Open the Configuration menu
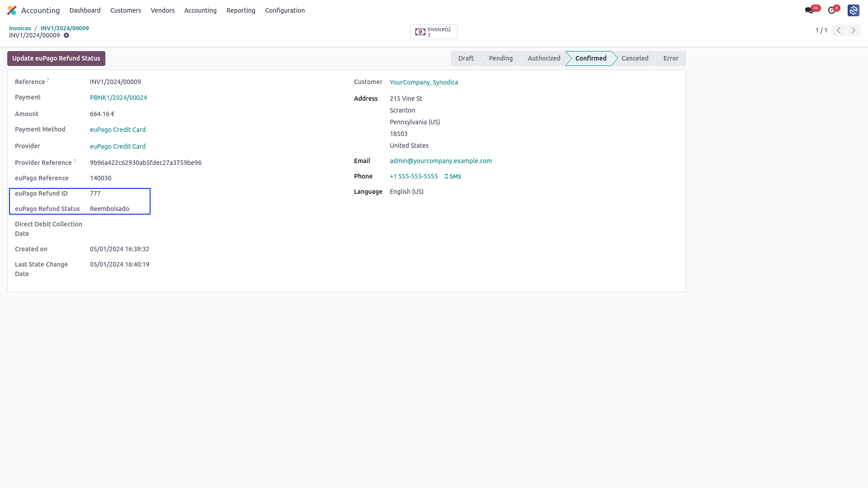868x488 pixels. tap(285, 10)
